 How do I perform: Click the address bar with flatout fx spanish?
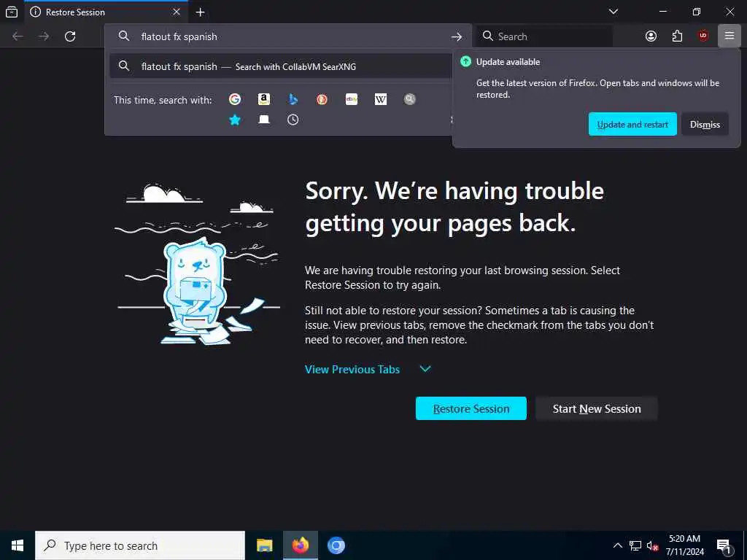(x=288, y=36)
